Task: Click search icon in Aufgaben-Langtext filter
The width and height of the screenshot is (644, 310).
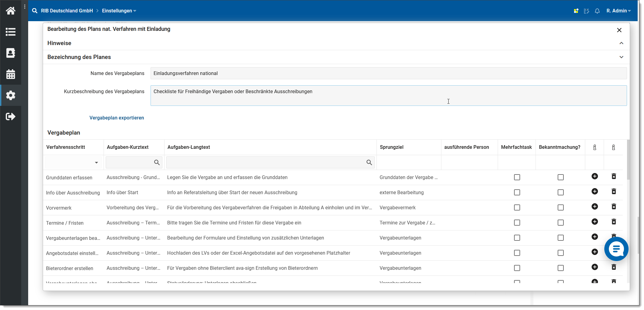Action: (369, 162)
